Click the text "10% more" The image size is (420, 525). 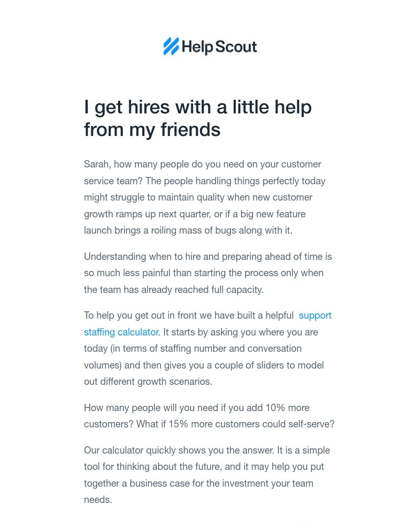[287, 408]
